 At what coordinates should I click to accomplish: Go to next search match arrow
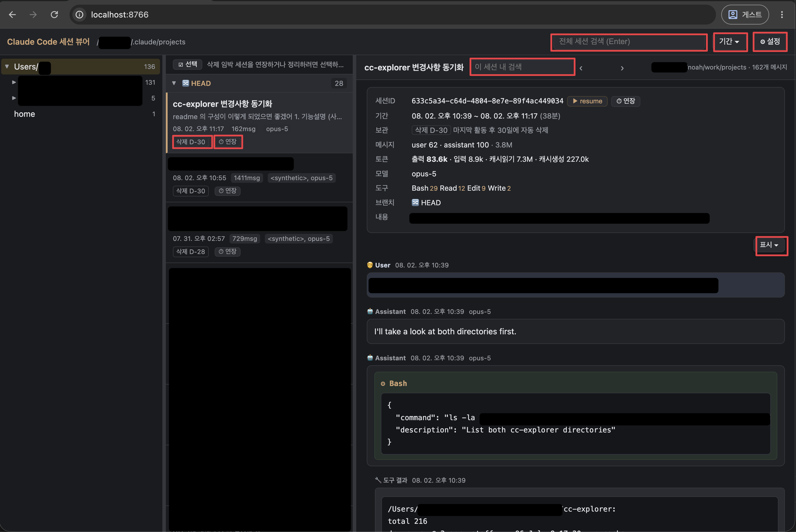click(x=622, y=68)
